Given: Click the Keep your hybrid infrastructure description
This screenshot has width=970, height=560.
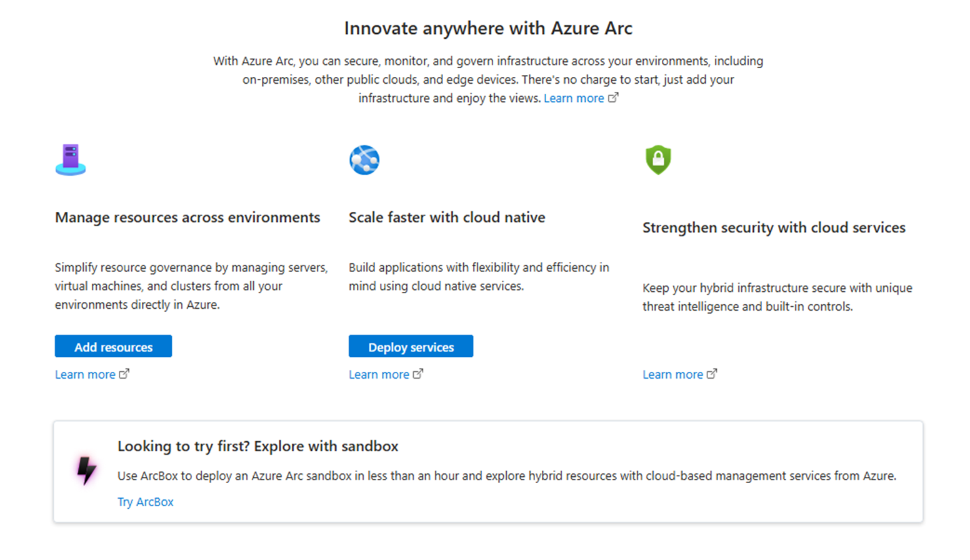Looking at the screenshot, I should (777, 297).
